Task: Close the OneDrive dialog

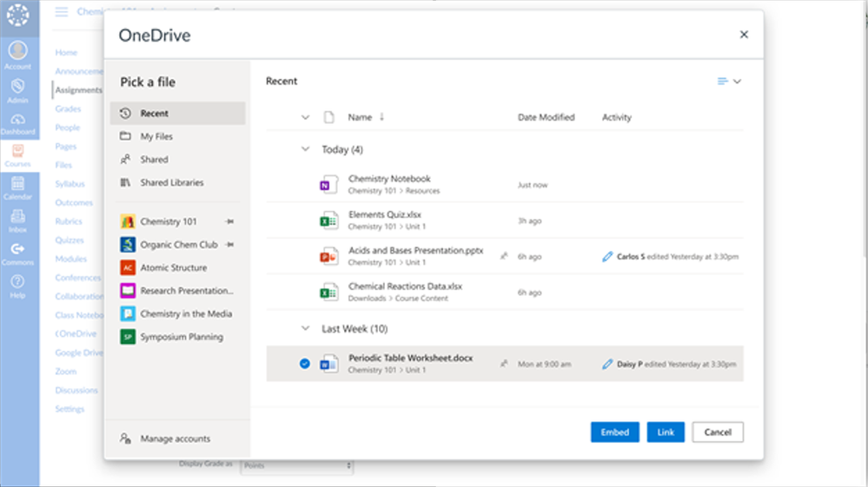Action: (744, 34)
